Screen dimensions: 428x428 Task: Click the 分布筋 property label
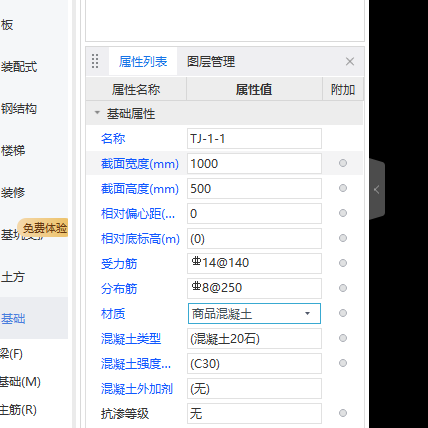[x=119, y=289]
